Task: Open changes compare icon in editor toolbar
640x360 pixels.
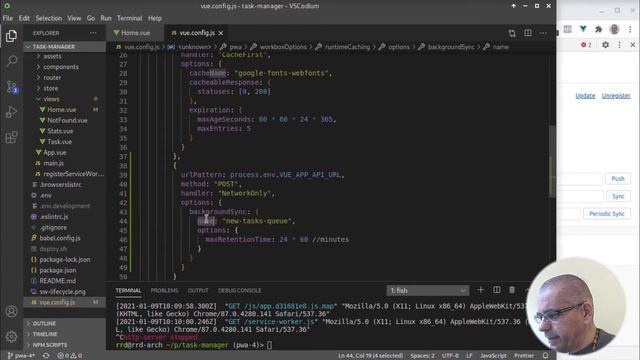Action: point(512,33)
